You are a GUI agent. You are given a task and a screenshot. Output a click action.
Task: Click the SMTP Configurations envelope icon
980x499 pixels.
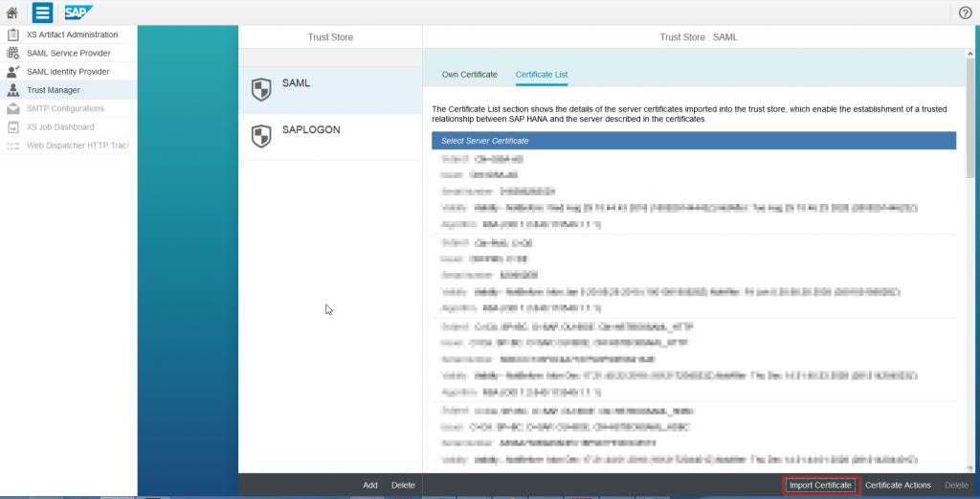pos(13,108)
